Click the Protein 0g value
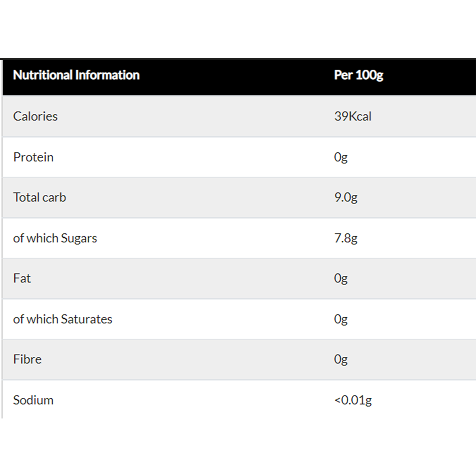The height and width of the screenshot is (476, 476). click(x=341, y=157)
